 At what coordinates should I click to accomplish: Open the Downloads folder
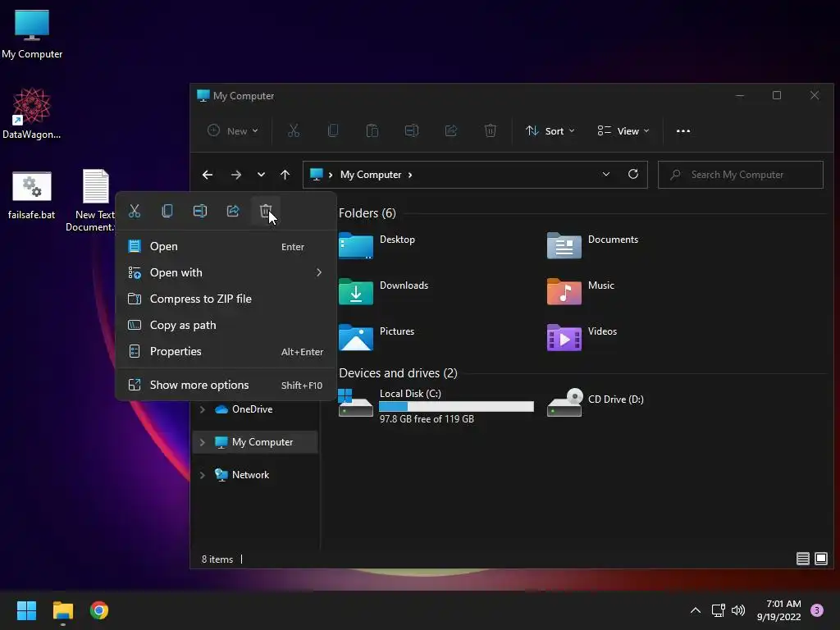pos(384,291)
